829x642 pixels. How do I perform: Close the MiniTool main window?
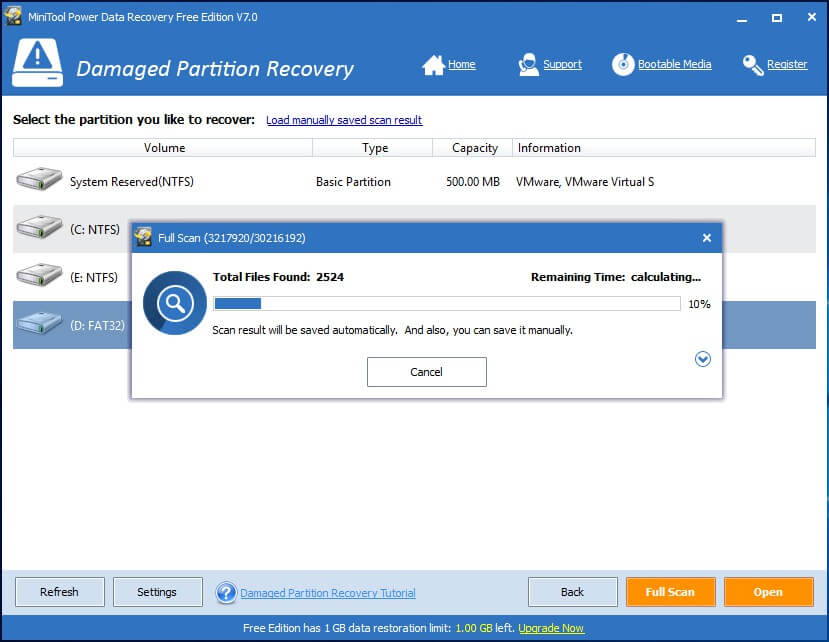[812, 17]
